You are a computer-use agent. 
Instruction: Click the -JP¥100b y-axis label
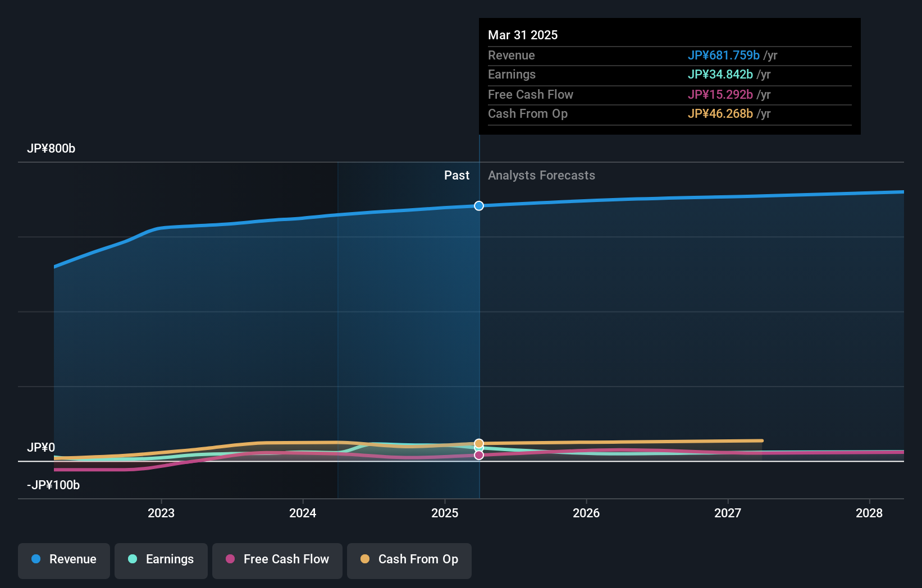coord(53,485)
